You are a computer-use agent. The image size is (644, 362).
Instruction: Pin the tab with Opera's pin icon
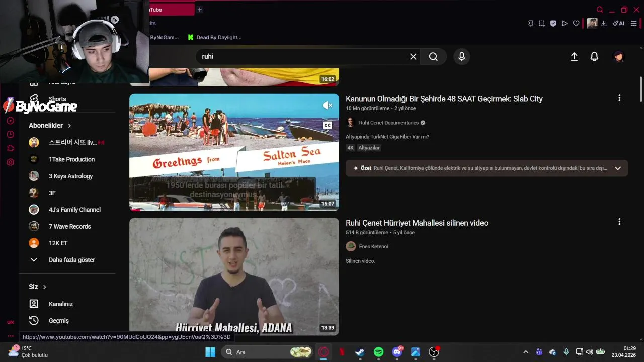531,23
